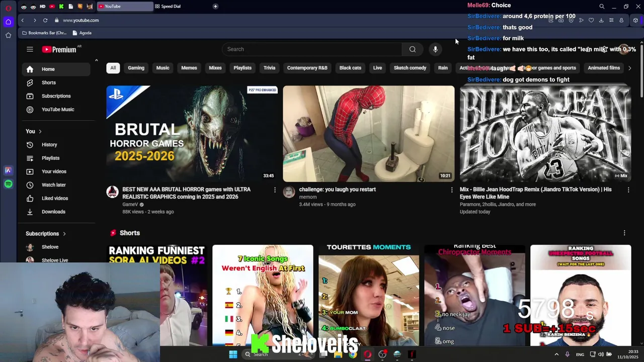Open the GameV channel name link
The width and height of the screenshot is (644, 362).
point(130,205)
